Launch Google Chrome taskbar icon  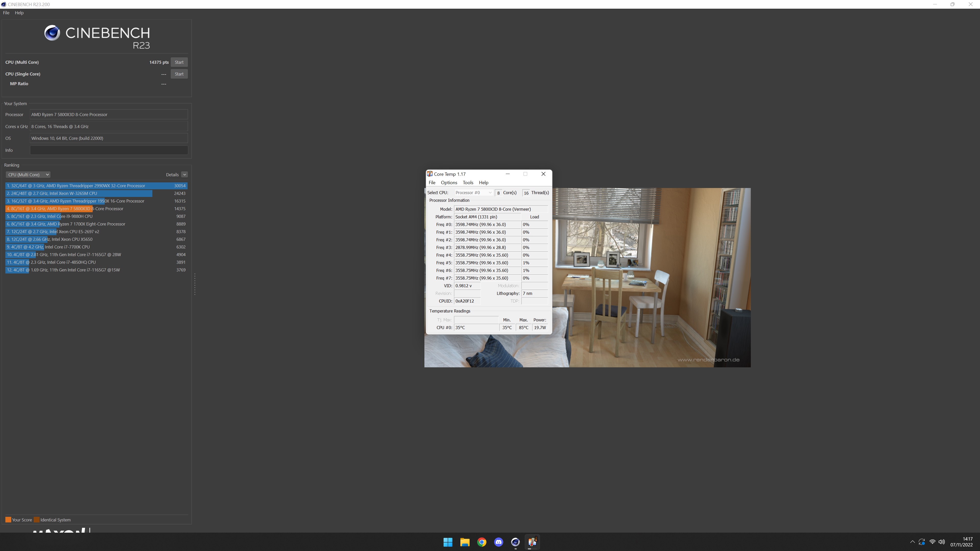point(482,542)
